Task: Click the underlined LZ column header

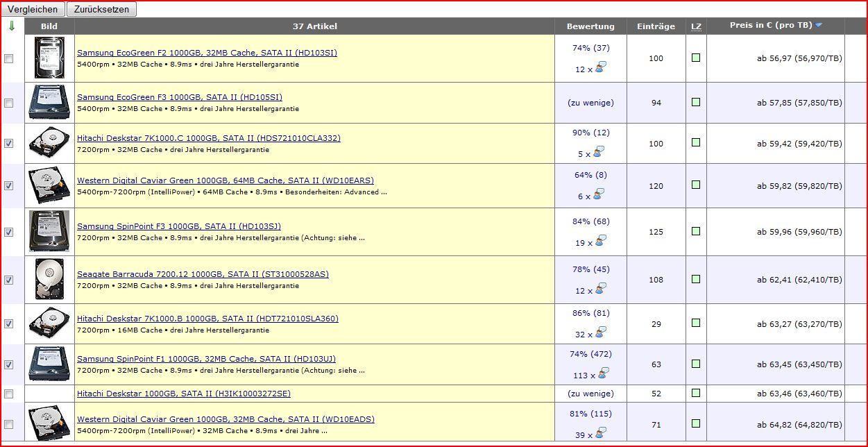Action: [x=696, y=26]
